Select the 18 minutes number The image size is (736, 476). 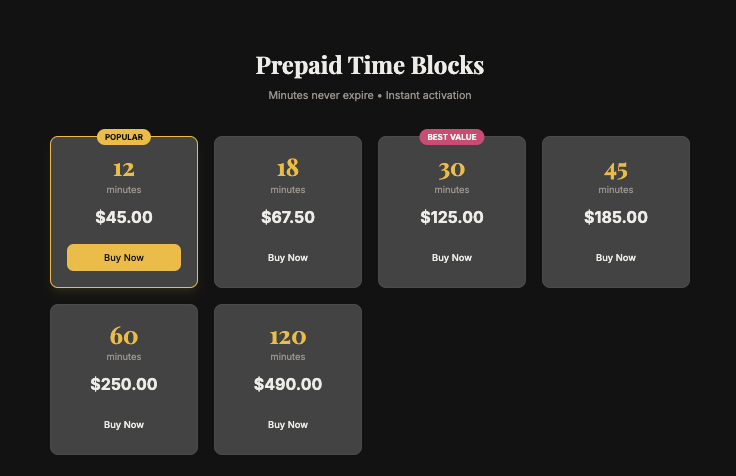point(288,168)
